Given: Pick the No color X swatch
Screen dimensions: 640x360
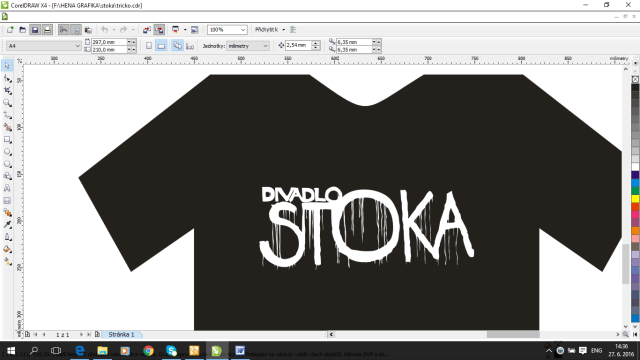Looking at the screenshot, I should (x=635, y=79).
